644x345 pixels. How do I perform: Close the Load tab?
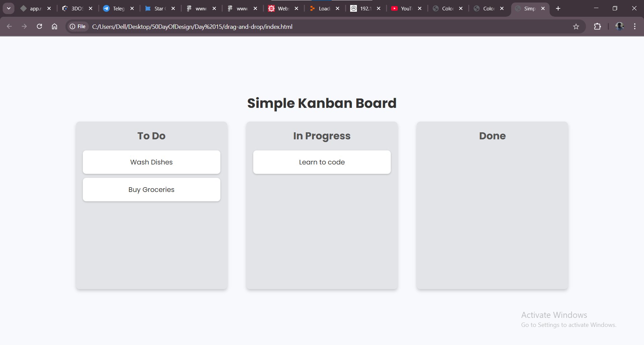(x=337, y=8)
